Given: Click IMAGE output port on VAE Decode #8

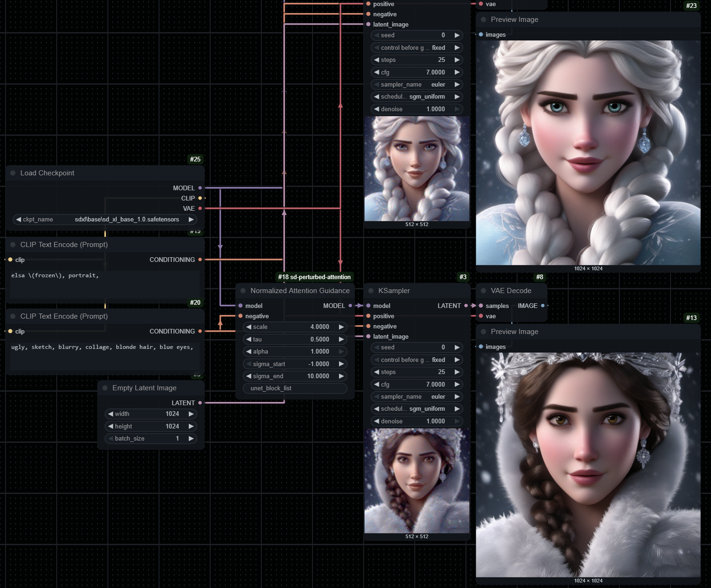Looking at the screenshot, I should (x=543, y=306).
